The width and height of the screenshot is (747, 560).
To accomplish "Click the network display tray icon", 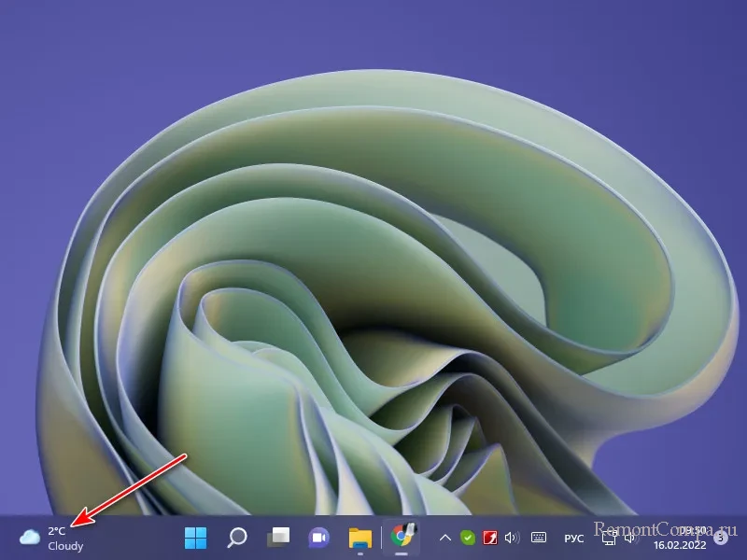I will (x=609, y=538).
